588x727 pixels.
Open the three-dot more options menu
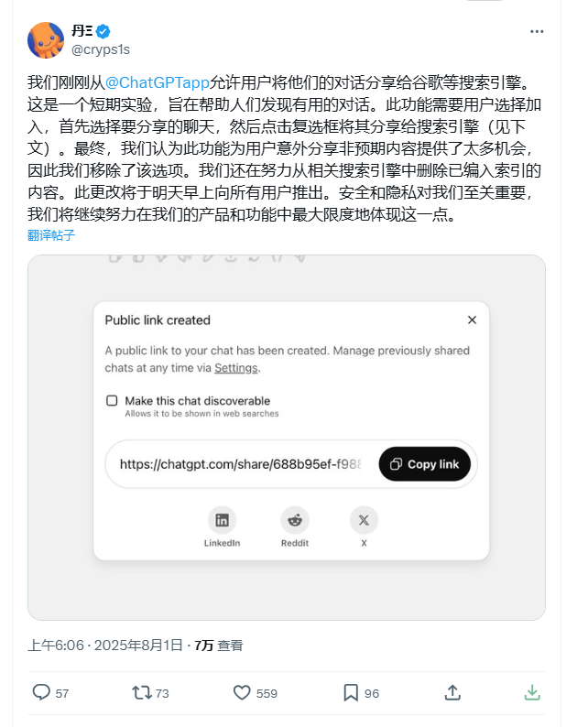[x=537, y=31]
